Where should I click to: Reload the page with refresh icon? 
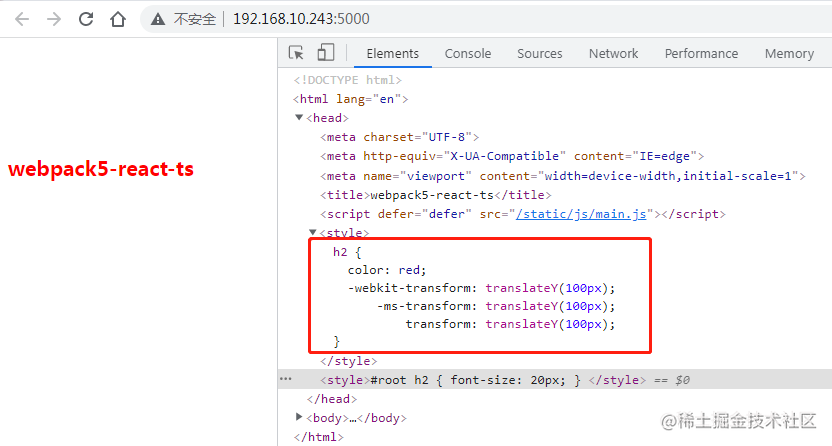(86, 19)
